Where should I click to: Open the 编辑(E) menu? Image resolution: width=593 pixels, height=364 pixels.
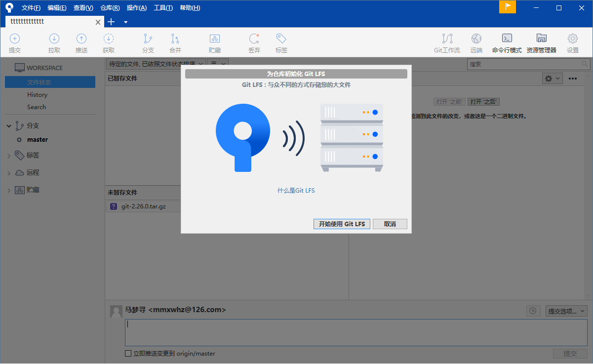(57, 8)
